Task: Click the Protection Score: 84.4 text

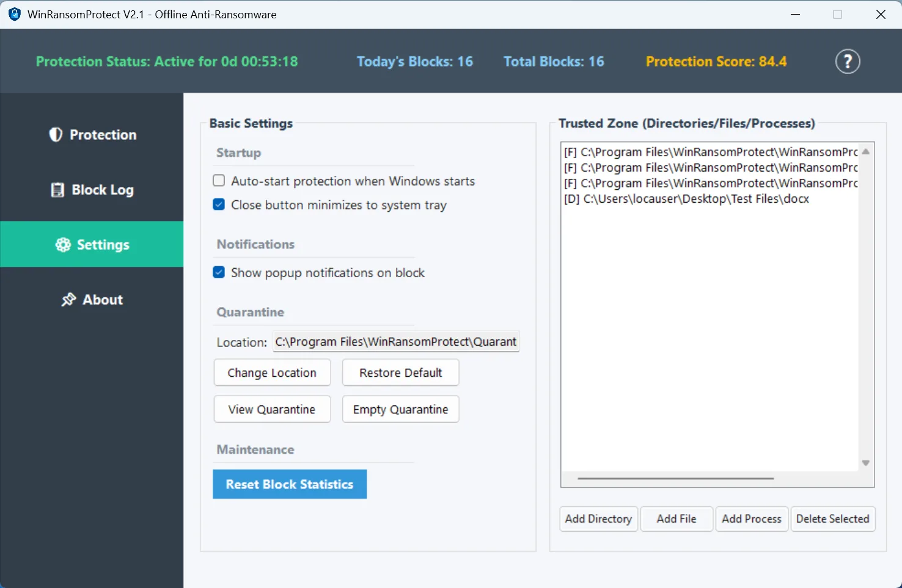Action: (716, 62)
